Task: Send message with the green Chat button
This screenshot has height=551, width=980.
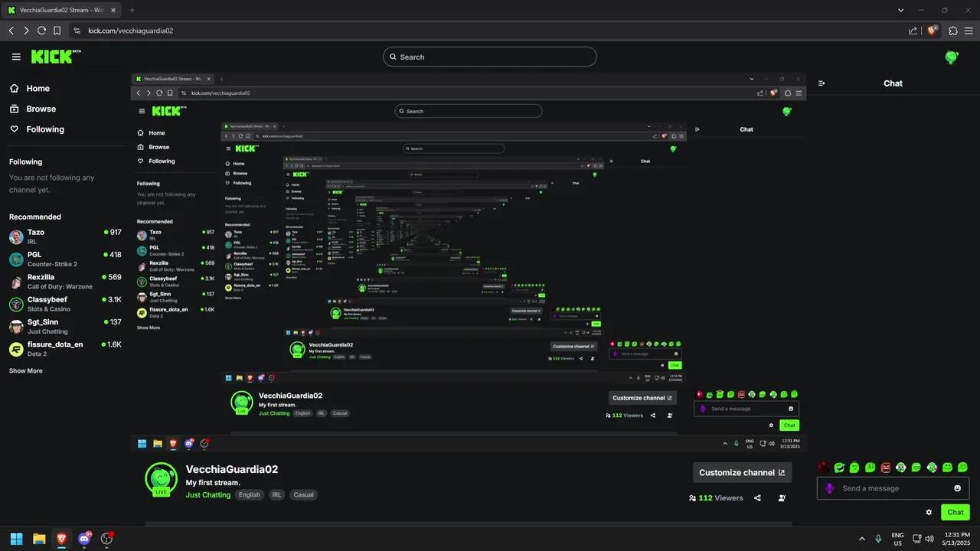Action: click(x=955, y=512)
